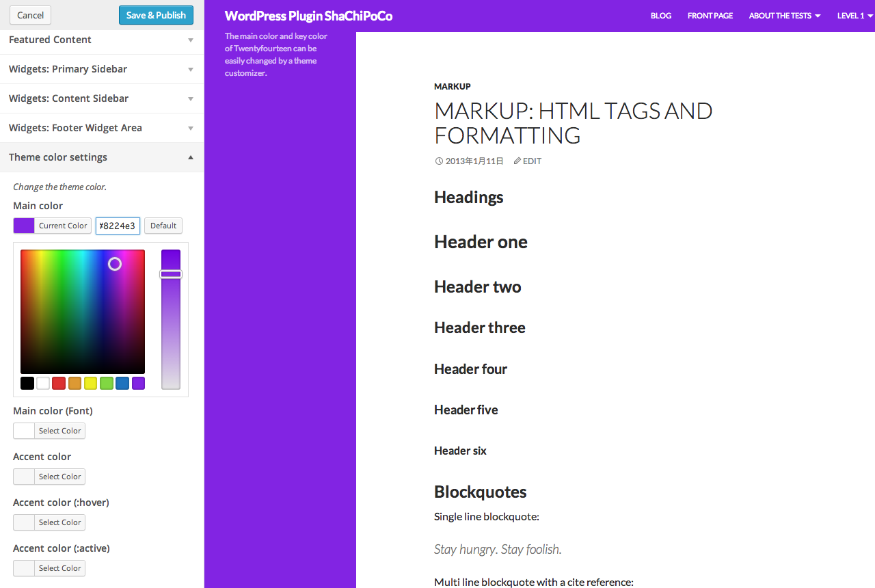Open the Markup: HTML Tags and Formatting post title

point(574,122)
